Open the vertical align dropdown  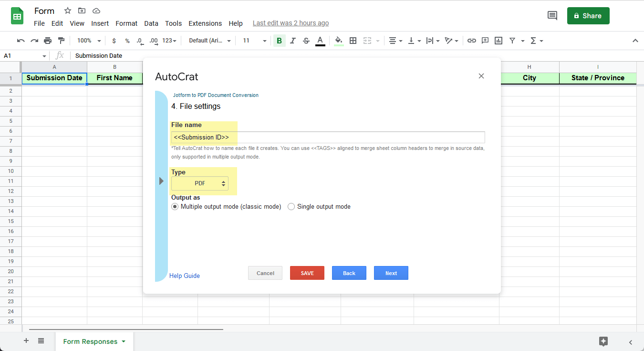point(414,41)
